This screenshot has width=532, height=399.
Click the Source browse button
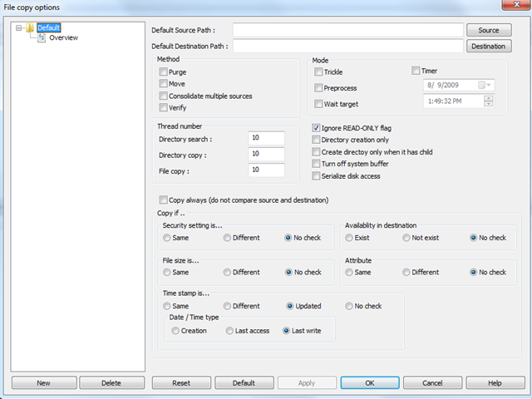coord(488,30)
